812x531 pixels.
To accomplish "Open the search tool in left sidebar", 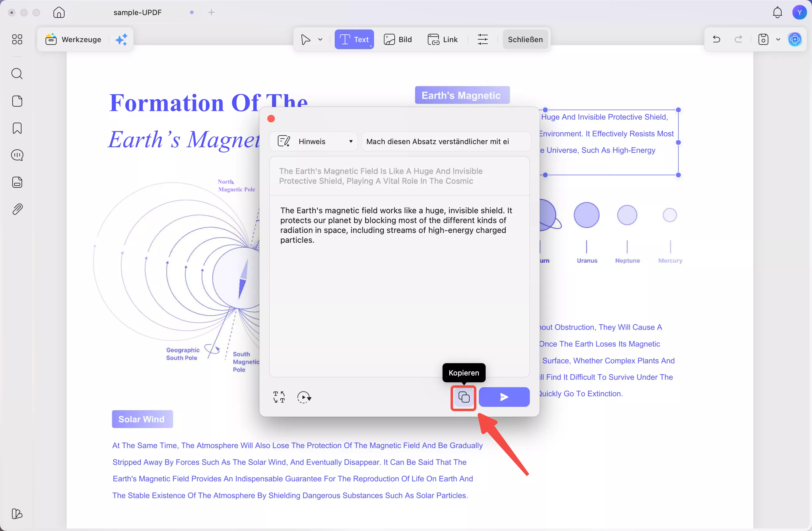I will [17, 74].
